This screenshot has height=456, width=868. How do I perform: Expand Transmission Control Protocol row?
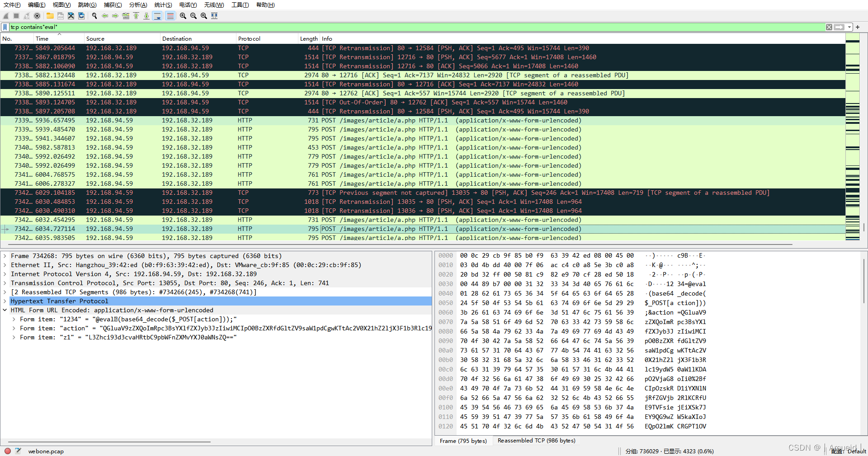tap(5, 283)
